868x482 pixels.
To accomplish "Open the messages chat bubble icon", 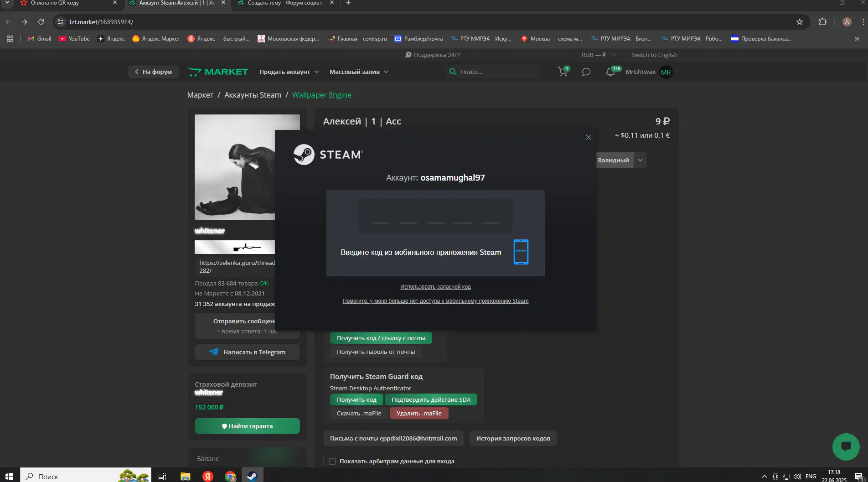I will 586,72.
